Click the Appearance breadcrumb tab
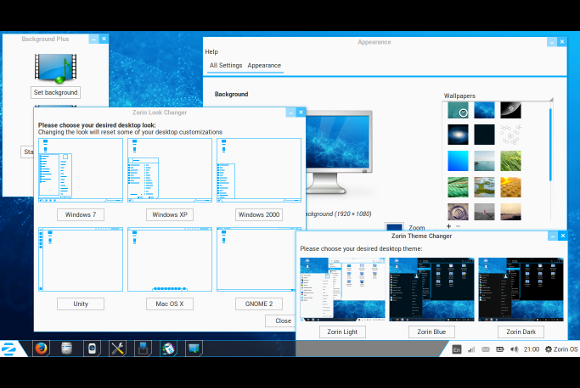 [264, 65]
